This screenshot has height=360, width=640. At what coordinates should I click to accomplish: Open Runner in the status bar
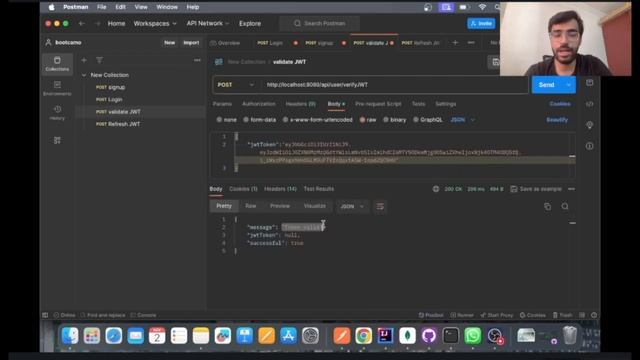click(462, 315)
